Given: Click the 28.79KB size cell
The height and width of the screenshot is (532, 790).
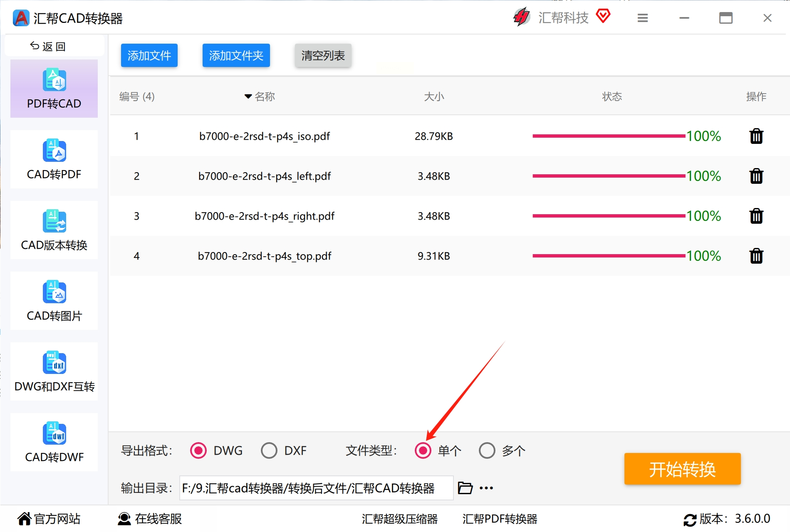Looking at the screenshot, I should (434, 136).
